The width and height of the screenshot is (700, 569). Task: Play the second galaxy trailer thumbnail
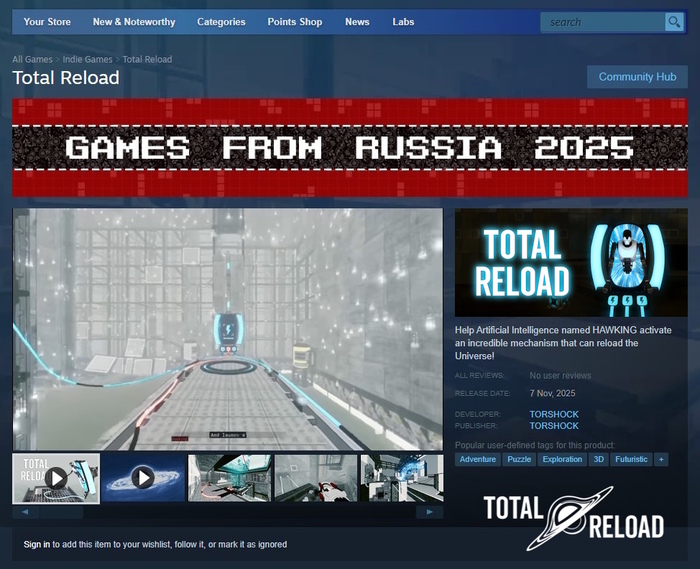pos(143,478)
